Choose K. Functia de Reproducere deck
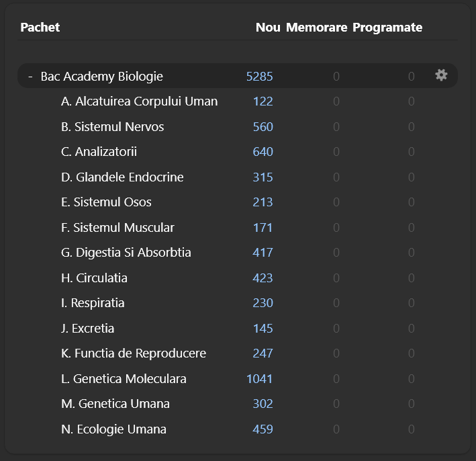Viewport: 476px width, 461px height. (x=133, y=353)
